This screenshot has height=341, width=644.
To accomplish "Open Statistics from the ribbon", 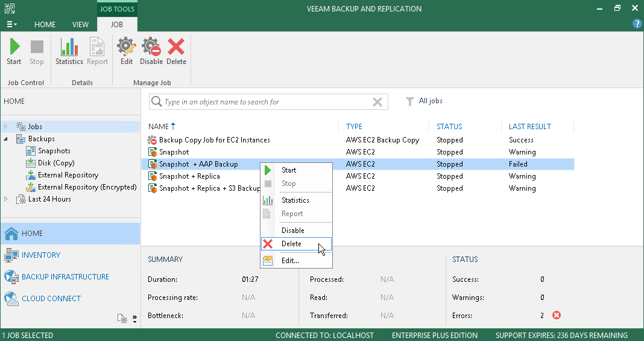I will point(69,51).
